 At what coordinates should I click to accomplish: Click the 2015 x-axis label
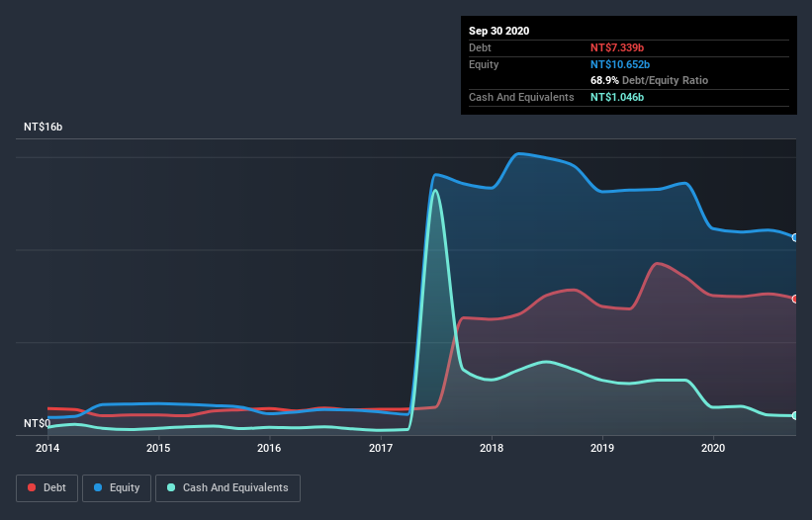pos(158,448)
